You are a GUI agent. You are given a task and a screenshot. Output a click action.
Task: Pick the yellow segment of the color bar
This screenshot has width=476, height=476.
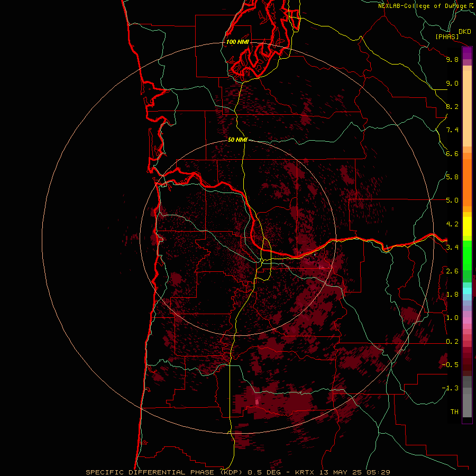coord(467,226)
